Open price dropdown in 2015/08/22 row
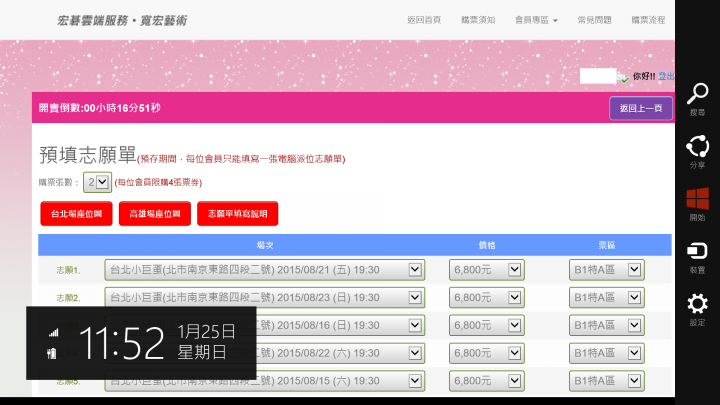720x405 pixels. [x=487, y=353]
